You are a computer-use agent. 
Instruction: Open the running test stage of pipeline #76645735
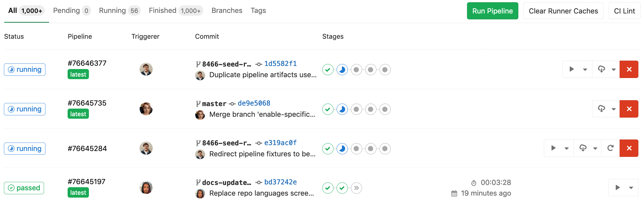point(342,109)
